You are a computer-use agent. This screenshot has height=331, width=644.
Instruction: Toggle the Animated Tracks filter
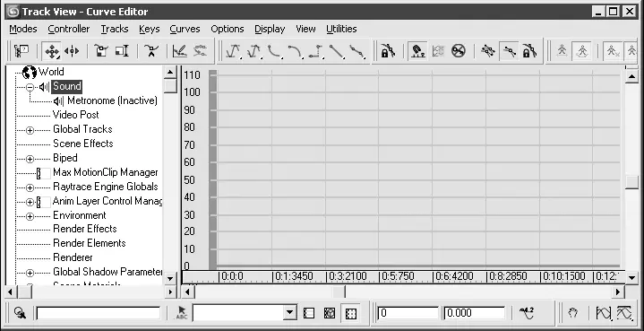(x=350, y=313)
